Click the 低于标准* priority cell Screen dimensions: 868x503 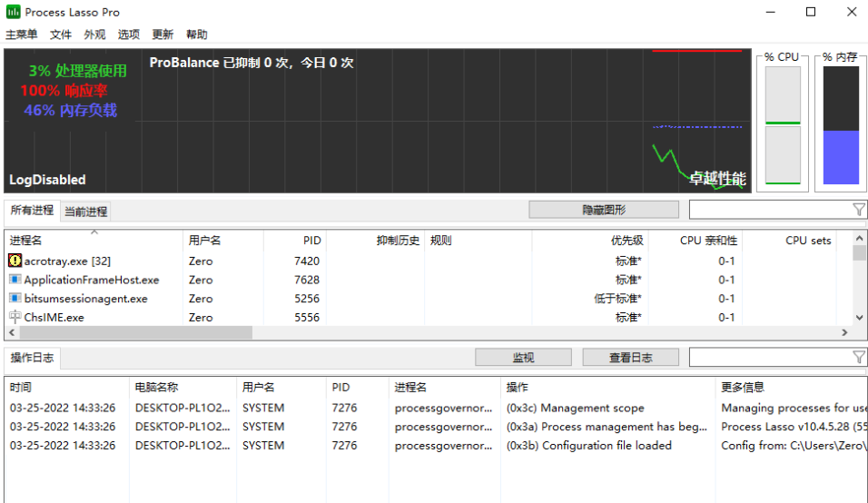point(617,298)
